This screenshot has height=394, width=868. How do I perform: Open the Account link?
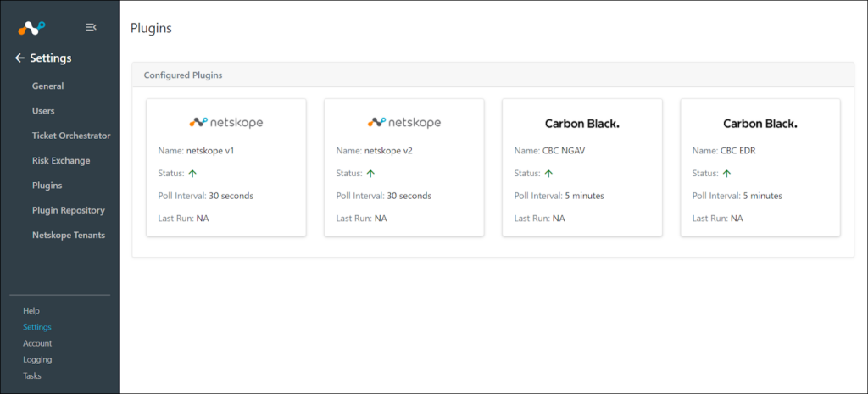coord(37,343)
